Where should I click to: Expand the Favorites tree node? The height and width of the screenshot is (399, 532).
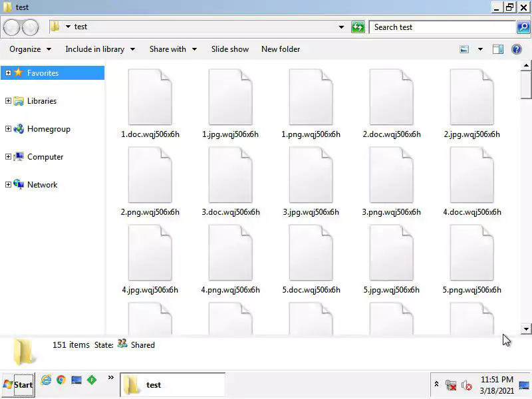(x=8, y=72)
